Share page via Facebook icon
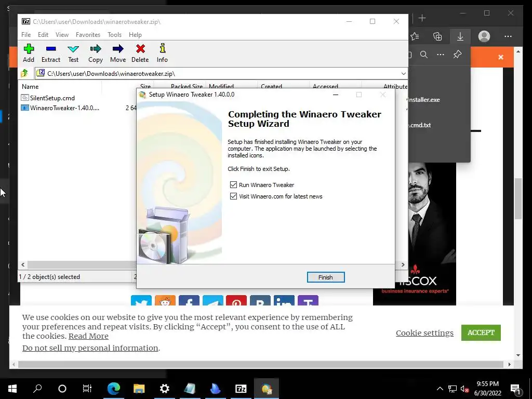This screenshot has width=532, height=399. (189, 301)
